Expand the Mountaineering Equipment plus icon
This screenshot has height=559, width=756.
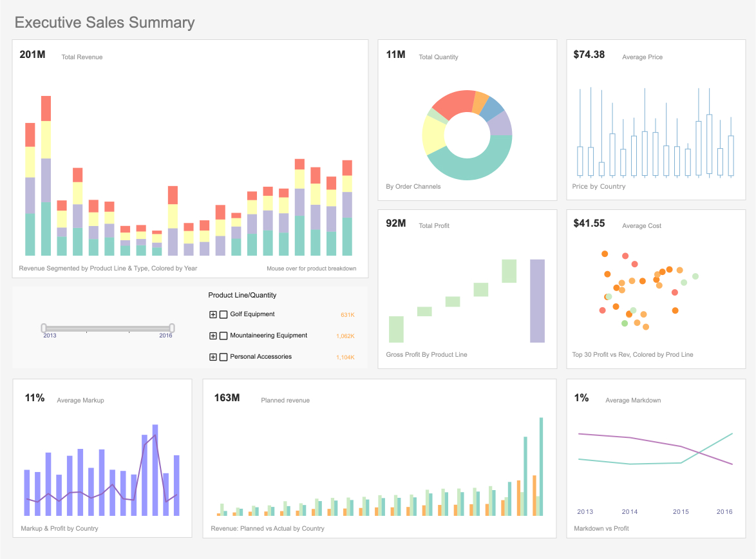click(213, 336)
